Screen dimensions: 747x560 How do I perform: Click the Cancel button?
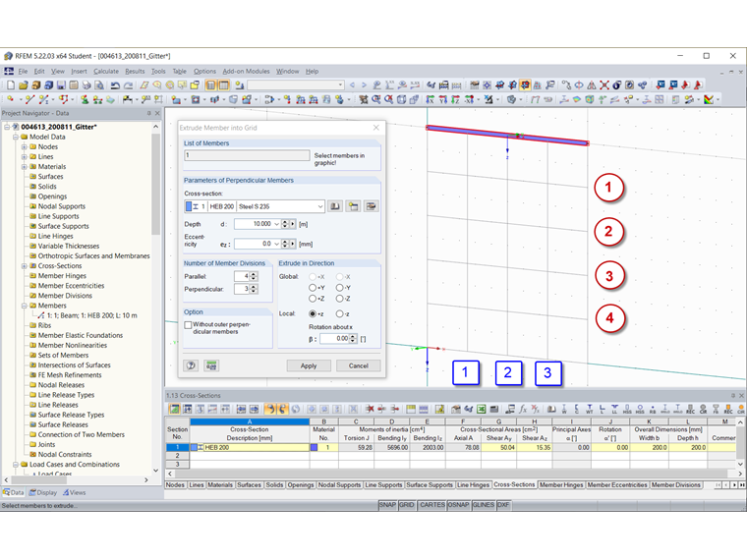click(358, 365)
